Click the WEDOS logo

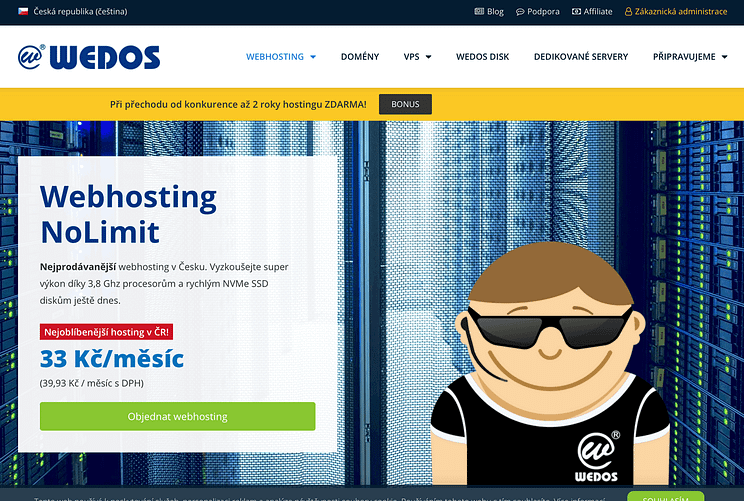click(89, 57)
